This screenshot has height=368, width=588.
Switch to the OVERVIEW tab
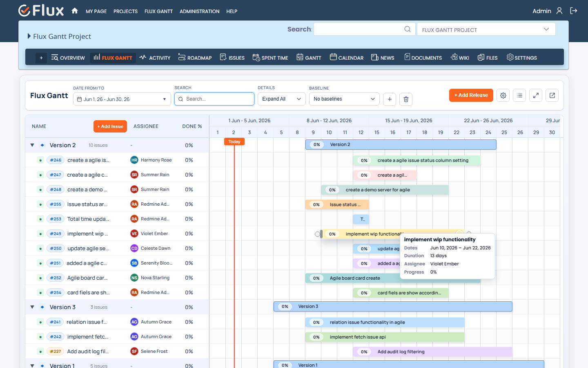[68, 58]
